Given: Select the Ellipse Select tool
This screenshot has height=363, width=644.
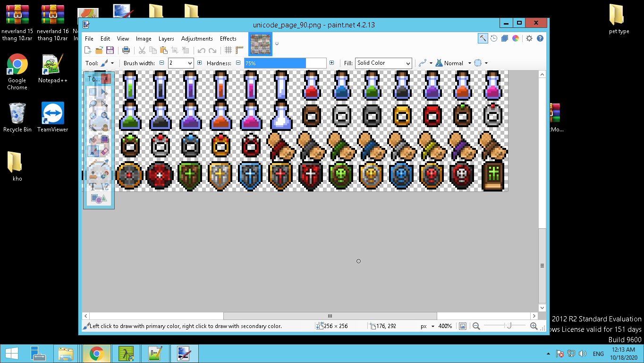Looking at the screenshot, I should point(93,115).
